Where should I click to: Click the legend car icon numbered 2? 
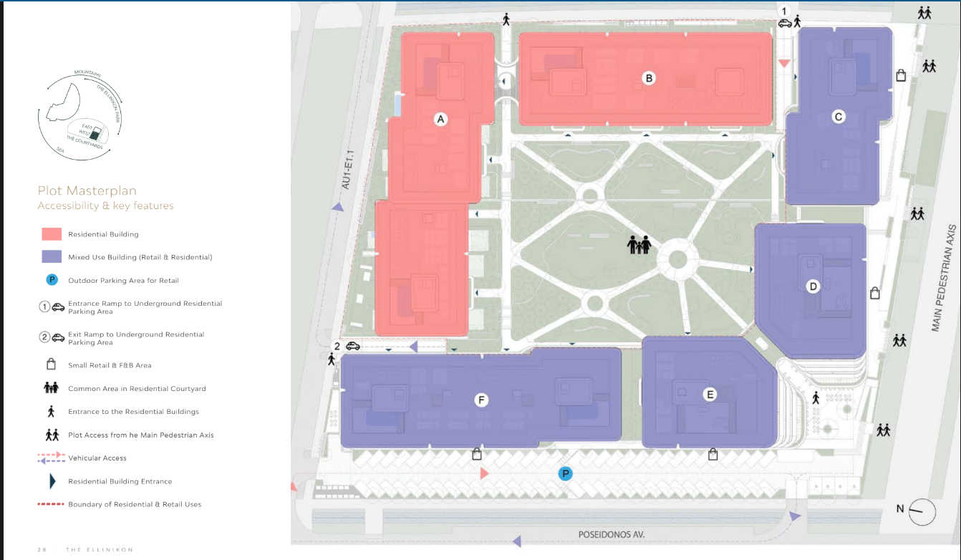[x=59, y=337]
